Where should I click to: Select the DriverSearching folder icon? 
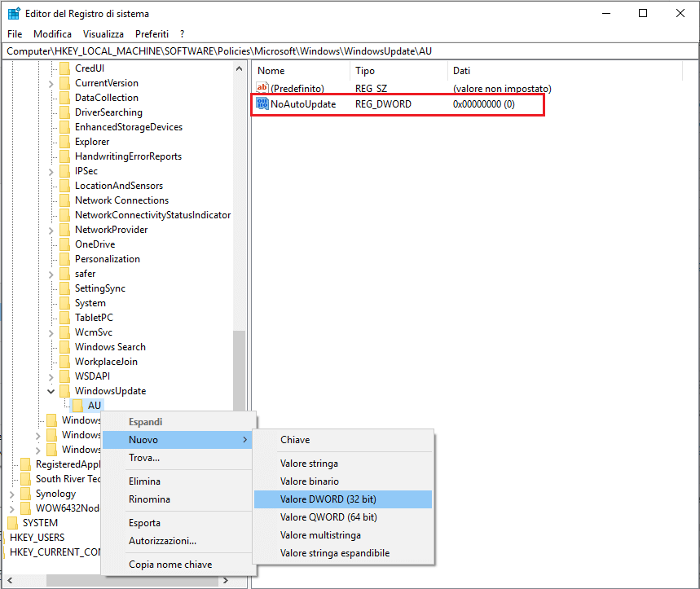pyautogui.click(x=64, y=112)
